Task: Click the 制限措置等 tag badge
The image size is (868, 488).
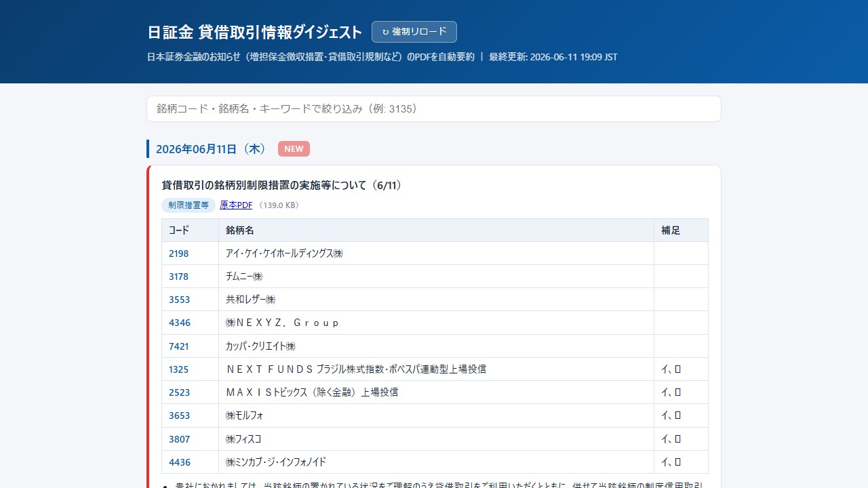Action: [x=189, y=205]
